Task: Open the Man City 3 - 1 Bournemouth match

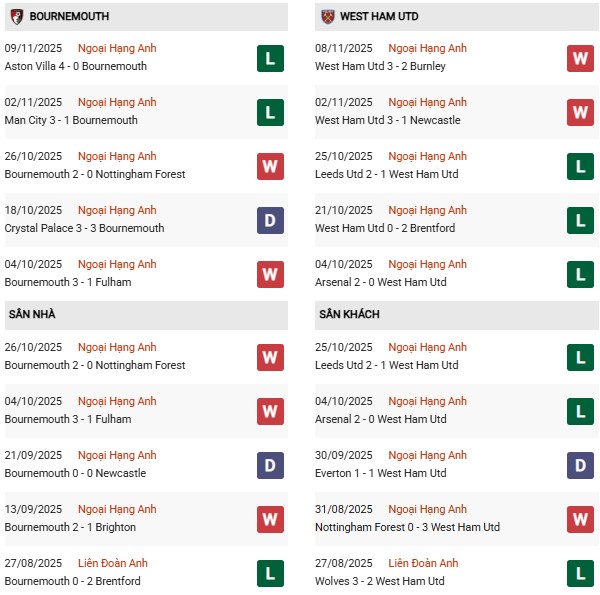Action: tap(71, 120)
